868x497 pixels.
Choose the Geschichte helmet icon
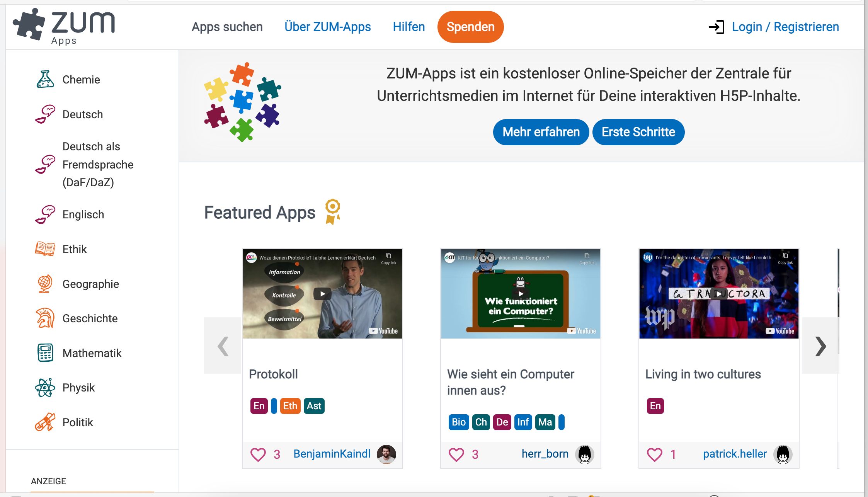pos(45,318)
